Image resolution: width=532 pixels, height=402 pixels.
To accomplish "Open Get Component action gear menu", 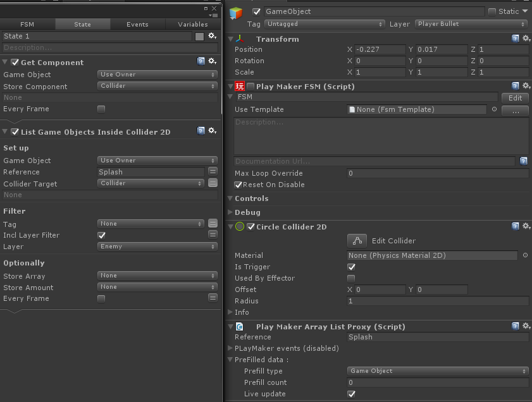I will point(213,61).
